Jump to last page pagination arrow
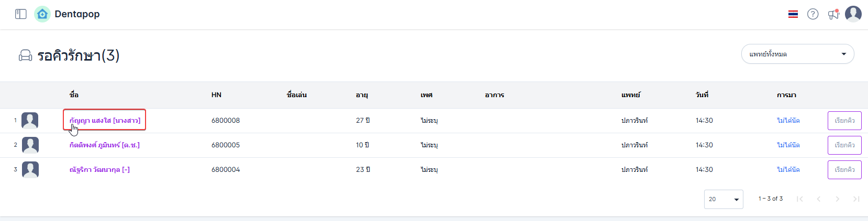The width and height of the screenshot is (868, 221). pyautogui.click(x=856, y=199)
